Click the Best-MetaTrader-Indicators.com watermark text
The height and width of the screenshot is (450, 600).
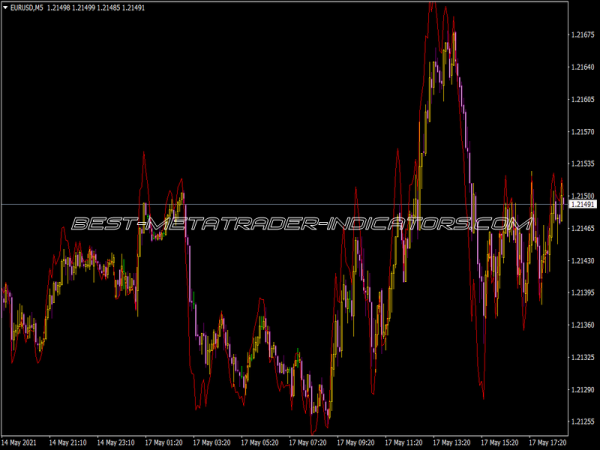coord(300,225)
